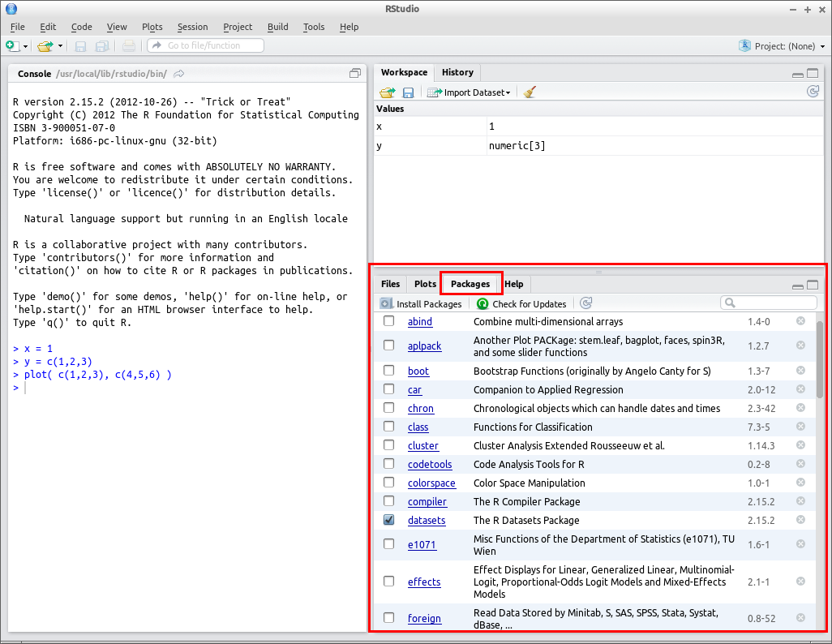Screen dimensions: 832x644
Task: Check the e1071 package checkbox
Action: pyautogui.click(x=389, y=543)
